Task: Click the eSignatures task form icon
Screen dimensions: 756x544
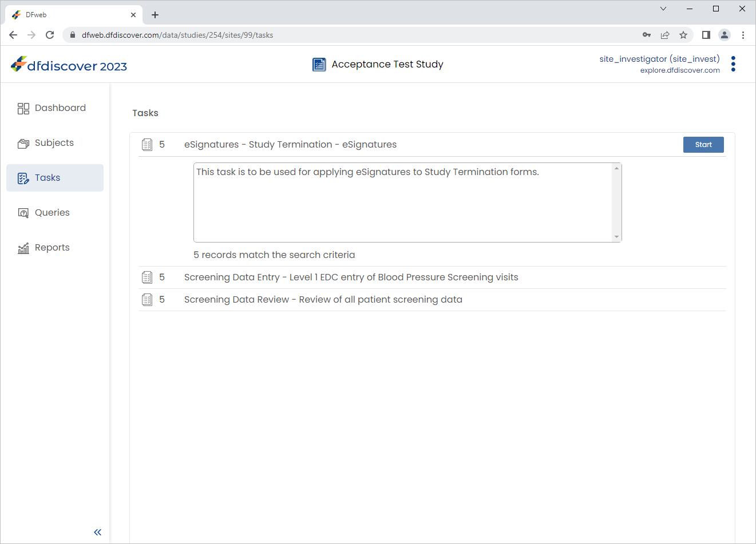Action: [147, 145]
